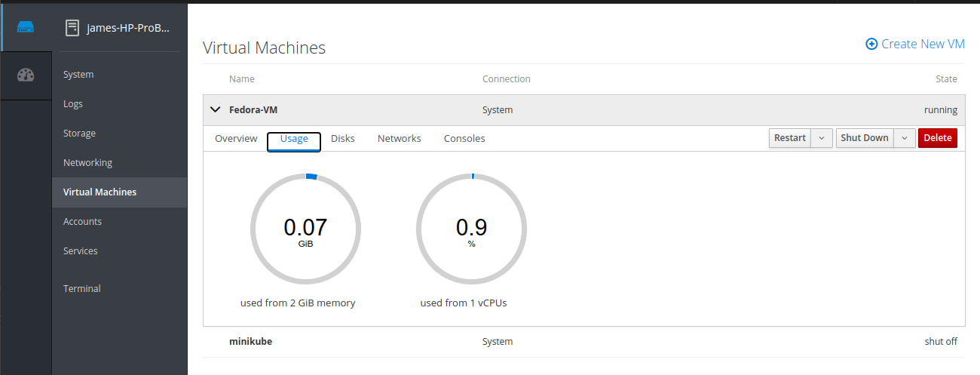Viewport: 980px width, 375px height.
Task: Click the memory usage donut chart
Action: (305, 229)
